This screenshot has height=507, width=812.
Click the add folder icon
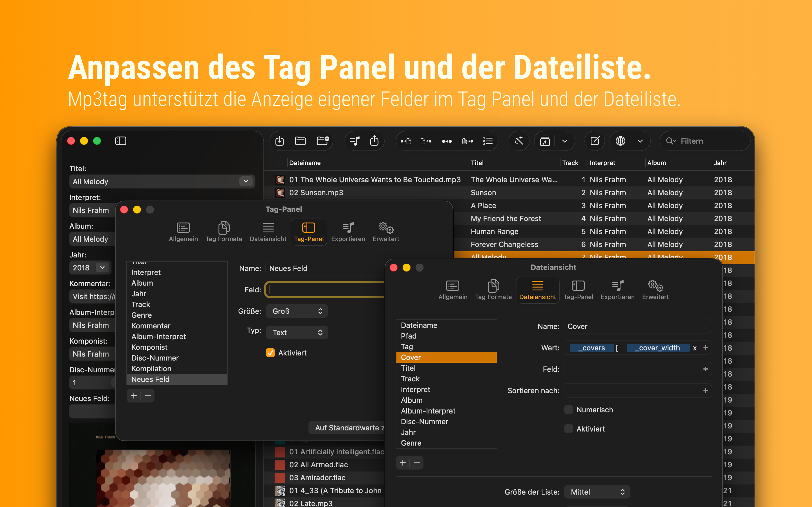pyautogui.click(x=323, y=141)
